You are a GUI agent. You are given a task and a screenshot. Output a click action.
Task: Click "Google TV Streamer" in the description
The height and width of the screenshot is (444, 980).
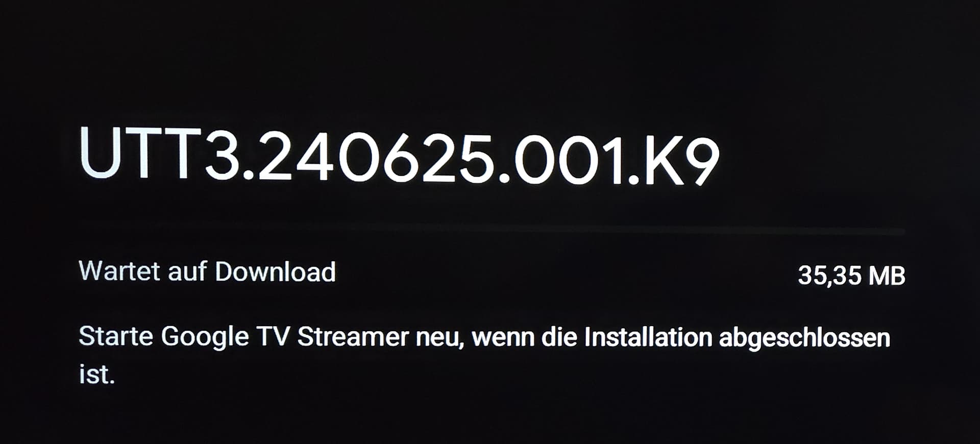click(x=285, y=338)
